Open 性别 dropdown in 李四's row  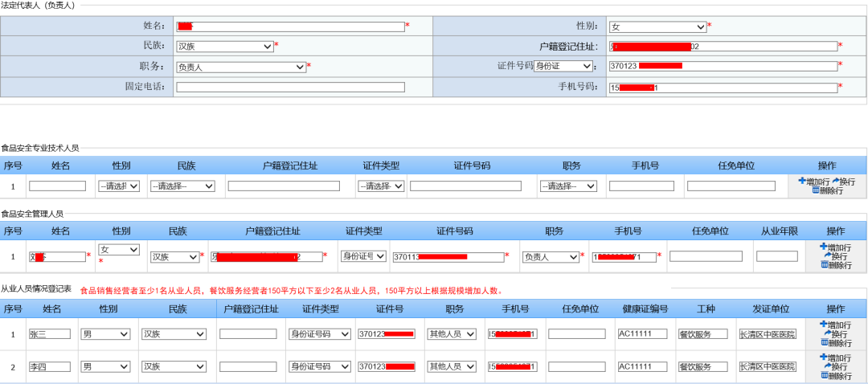[x=106, y=366]
